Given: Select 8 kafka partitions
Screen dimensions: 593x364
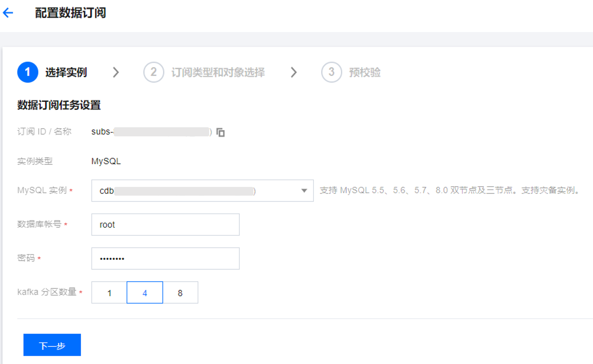Looking at the screenshot, I should (180, 293).
